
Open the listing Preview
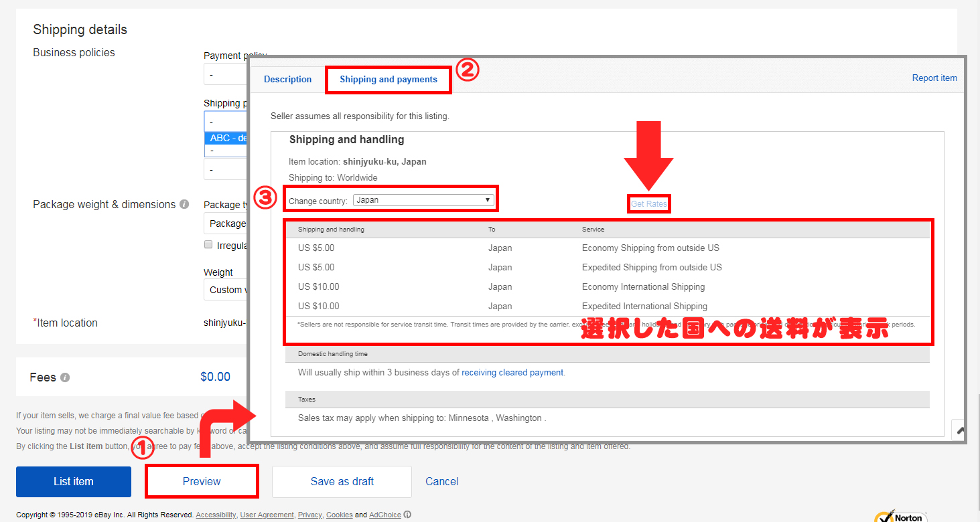click(202, 482)
